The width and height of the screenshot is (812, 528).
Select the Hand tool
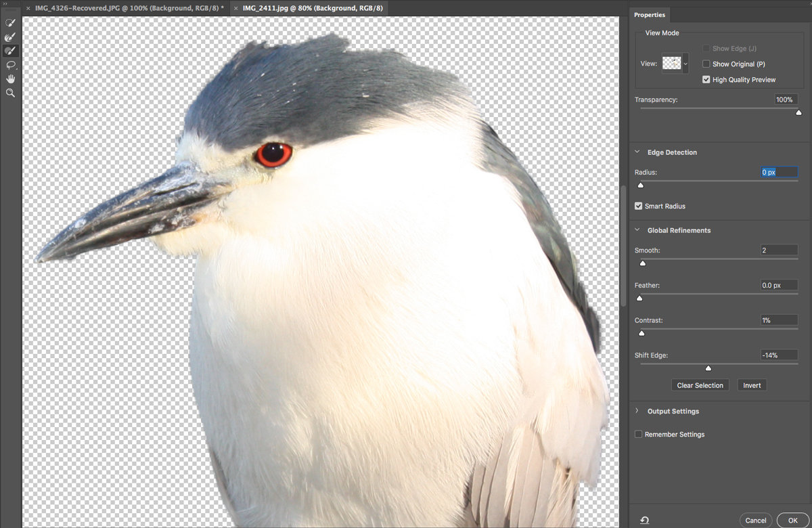[x=10, y=79]
